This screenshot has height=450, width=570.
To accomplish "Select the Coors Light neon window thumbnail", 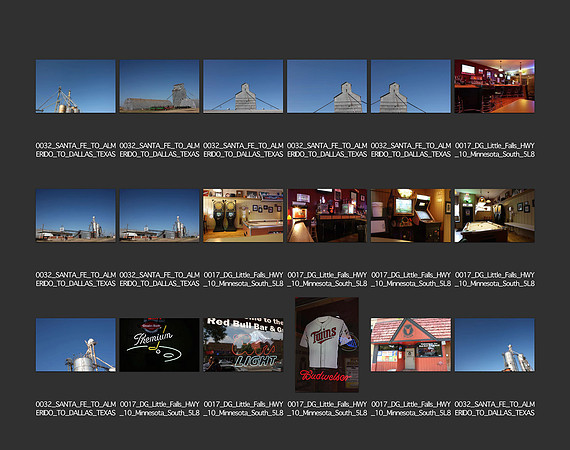I will point(243,345).
